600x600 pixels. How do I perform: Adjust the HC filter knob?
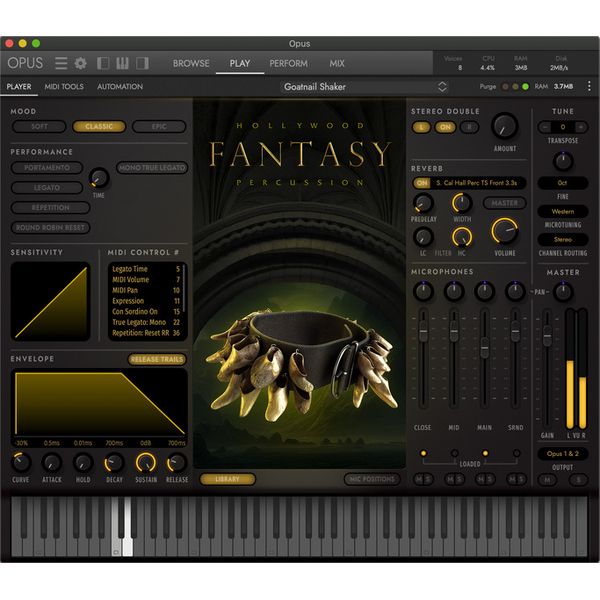462,237
